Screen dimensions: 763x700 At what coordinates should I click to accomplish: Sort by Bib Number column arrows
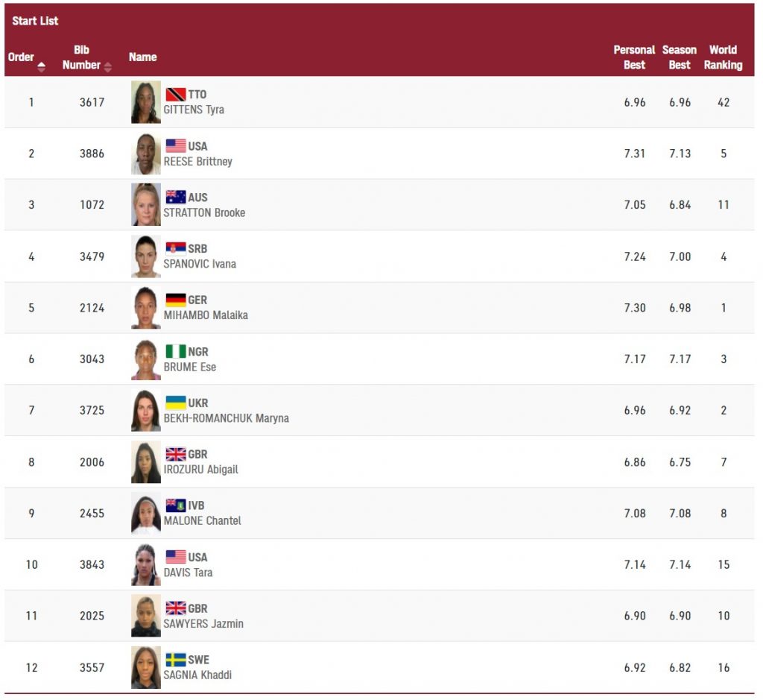pyautogui.click(x=108, y=67)
